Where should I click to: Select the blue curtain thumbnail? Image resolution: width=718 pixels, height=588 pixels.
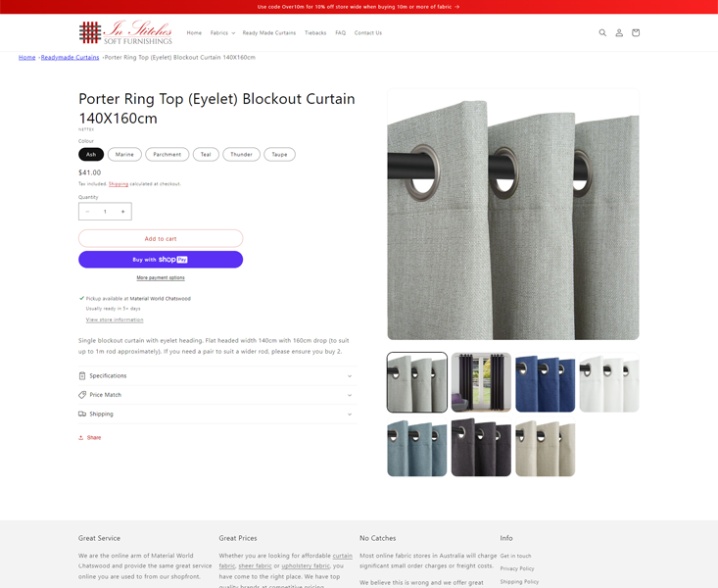pos(545,382)
